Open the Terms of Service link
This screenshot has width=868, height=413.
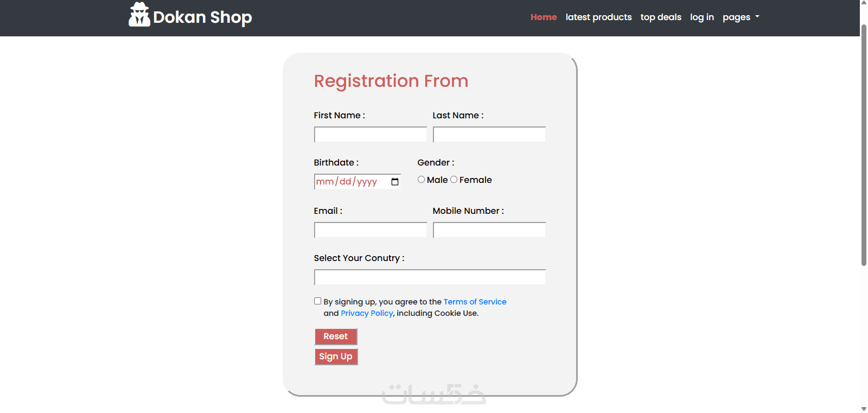point(475,302)
